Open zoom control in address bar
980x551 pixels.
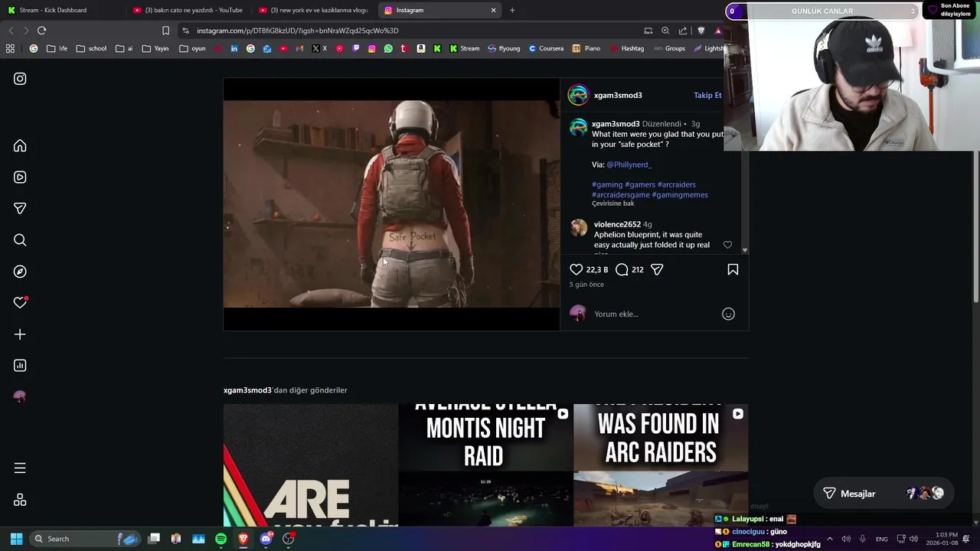pos(665,31)
